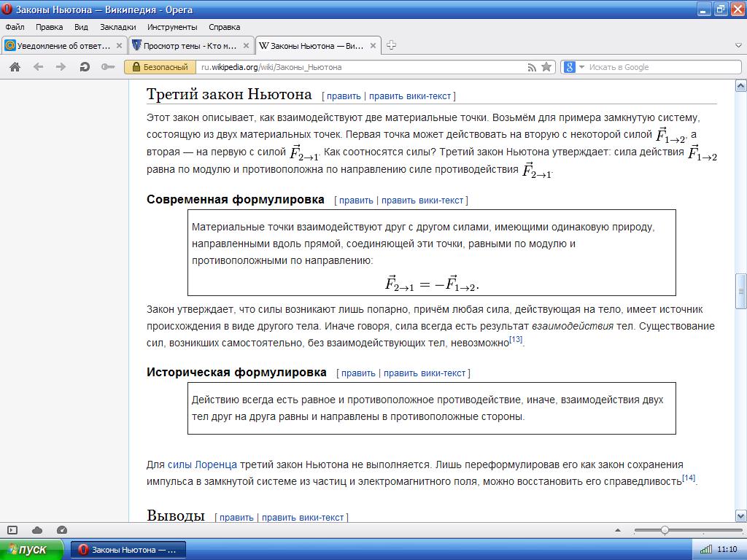Open the Google search engine dropdown
747x560 pixels.
click(576, 67)
